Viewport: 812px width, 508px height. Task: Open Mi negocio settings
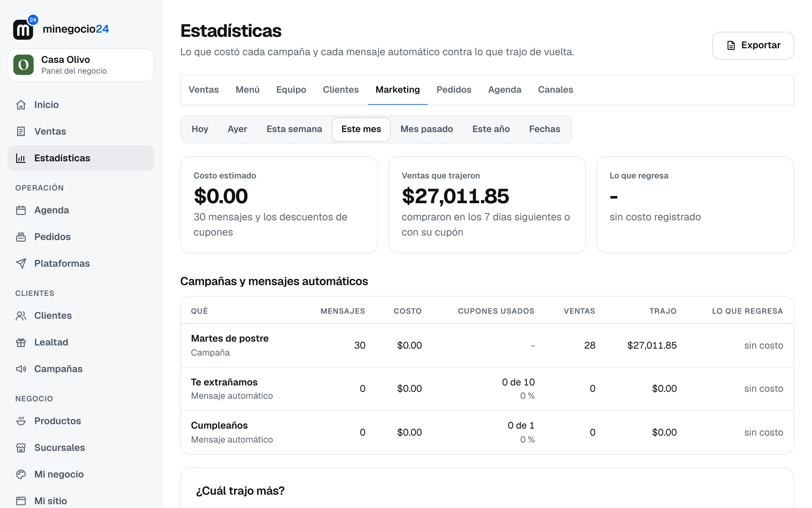pyautogui.click(x=81, y=474)
